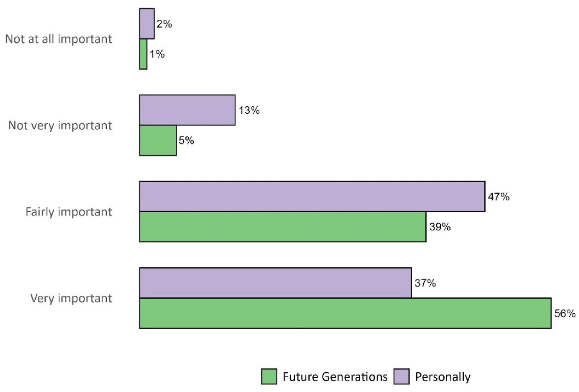Click the 'Very important' category label
The height and width of the screenshot is (392, 579).
click(x=71, y=298)
